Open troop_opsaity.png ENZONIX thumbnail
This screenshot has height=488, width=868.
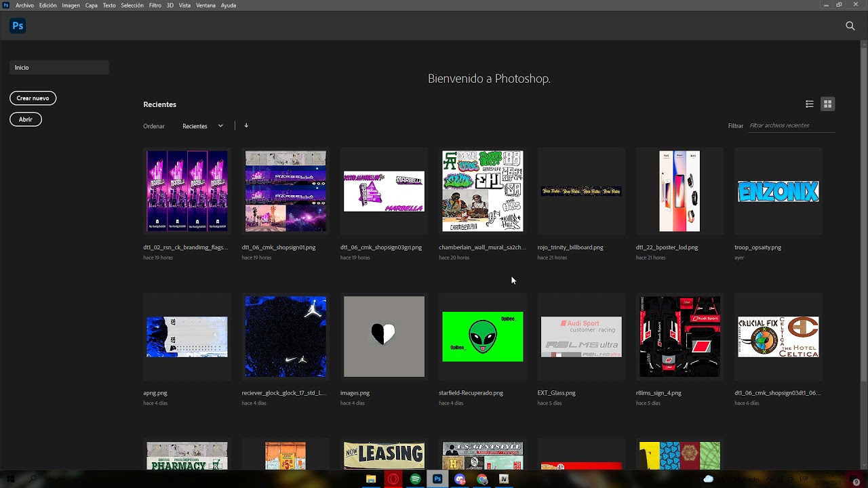(x=778, y=191)
